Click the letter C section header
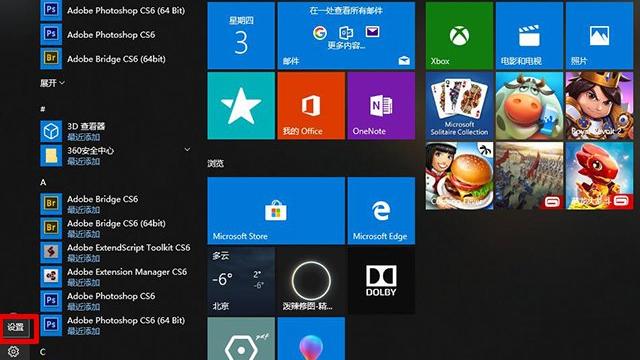This screenshot has width=640, height=360. click(x=42, y=352)
